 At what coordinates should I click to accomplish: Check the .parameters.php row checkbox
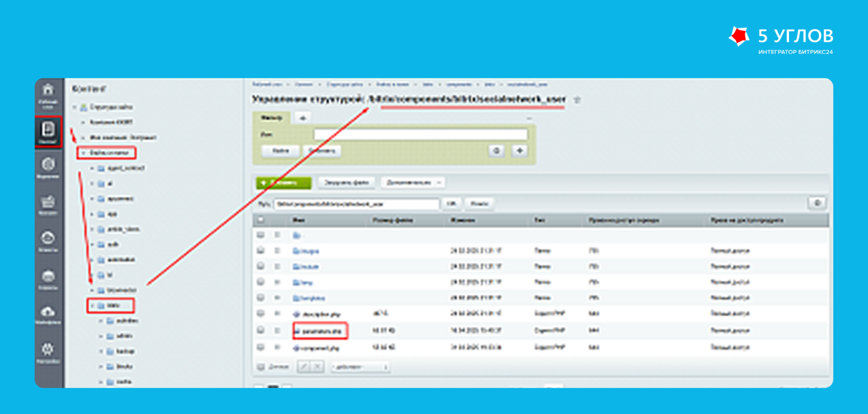tap(261, 330)
